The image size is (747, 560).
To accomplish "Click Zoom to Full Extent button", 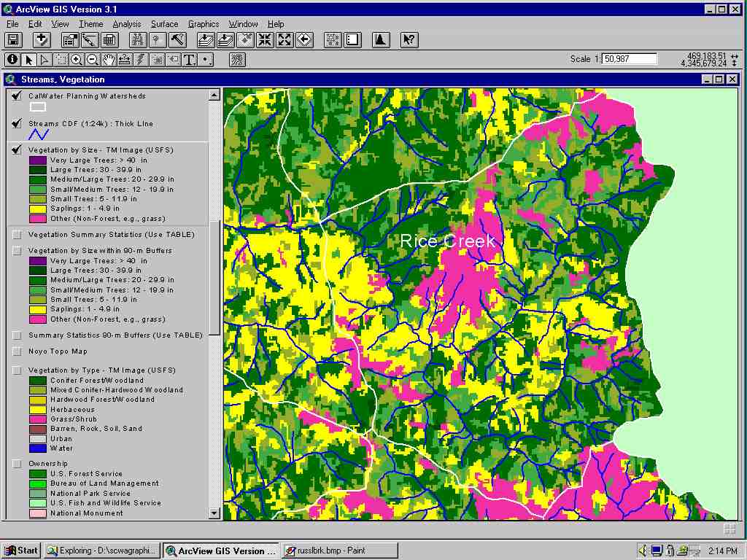I will [206, 40].
